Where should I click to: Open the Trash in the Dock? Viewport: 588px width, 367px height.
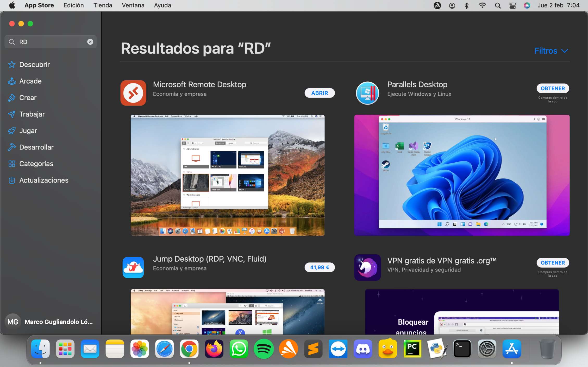click(547, 349)
